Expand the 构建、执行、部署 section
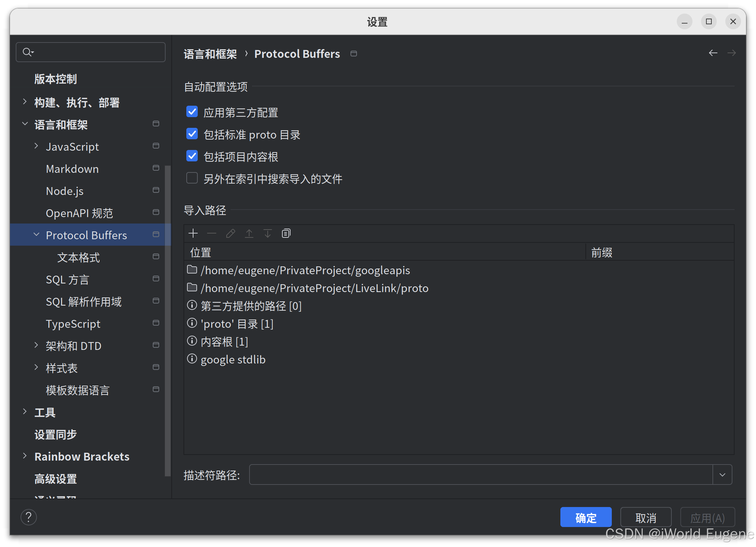This screenshot has width=756, height=547. click(x=25, y=102)
